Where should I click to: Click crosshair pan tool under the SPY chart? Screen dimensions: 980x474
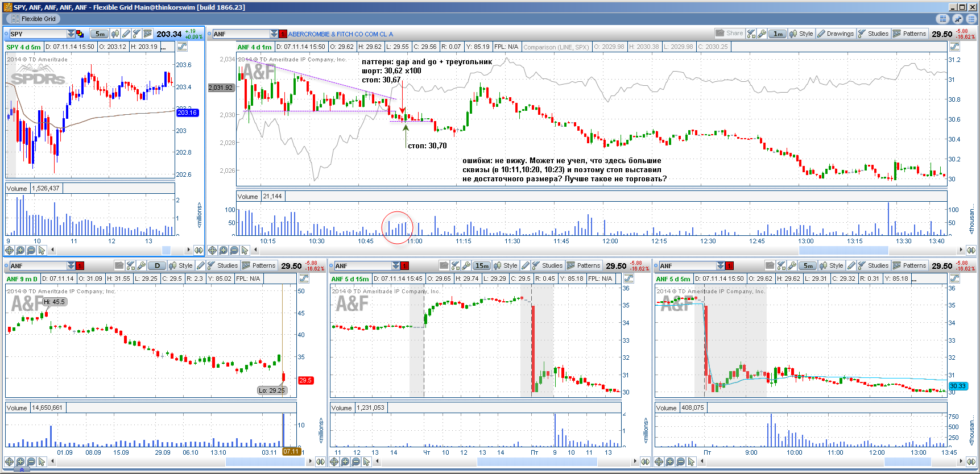(x=10, y=250)
